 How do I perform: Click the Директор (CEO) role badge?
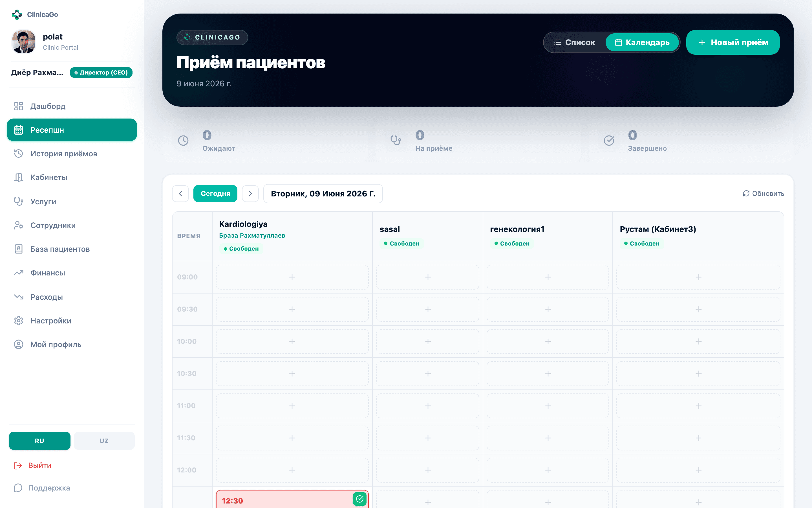coord(101,73)
